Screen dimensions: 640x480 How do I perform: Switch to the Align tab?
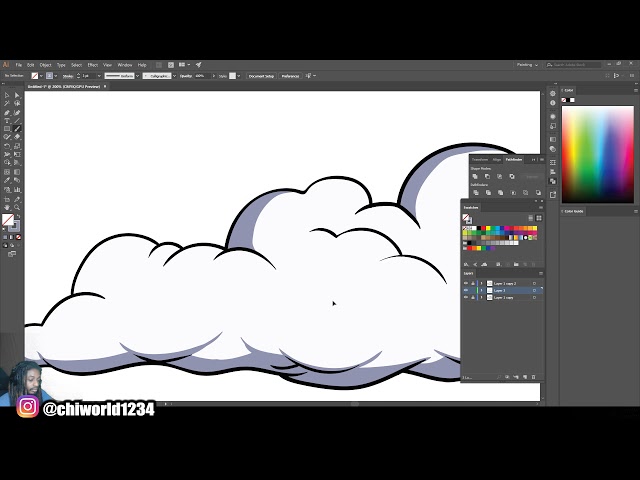[x=496, y=160]
